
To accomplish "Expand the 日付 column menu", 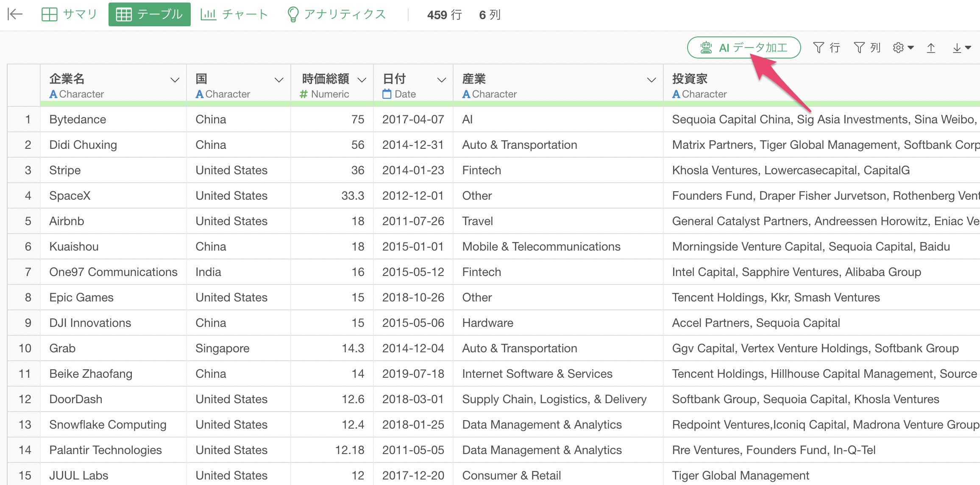I will coord(441,80).
